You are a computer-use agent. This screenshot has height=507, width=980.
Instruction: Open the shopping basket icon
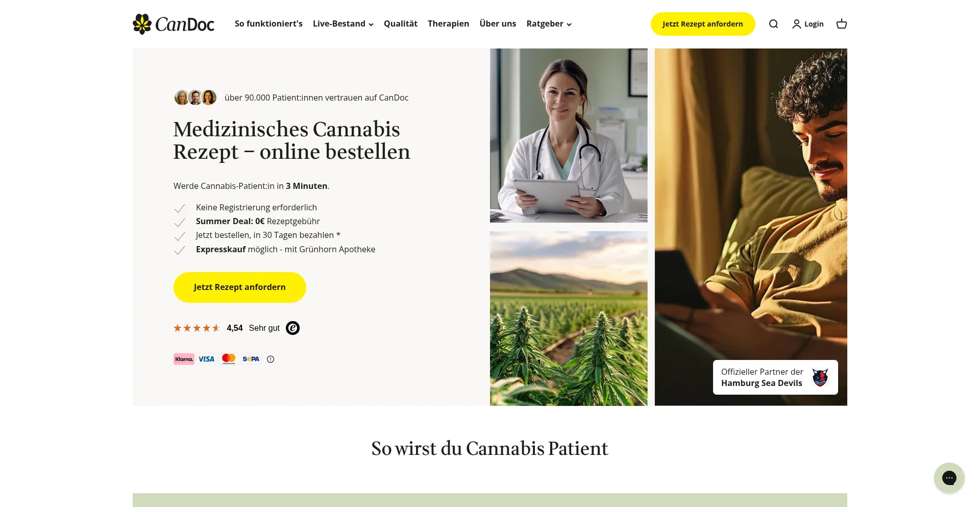tap(842, 24)
